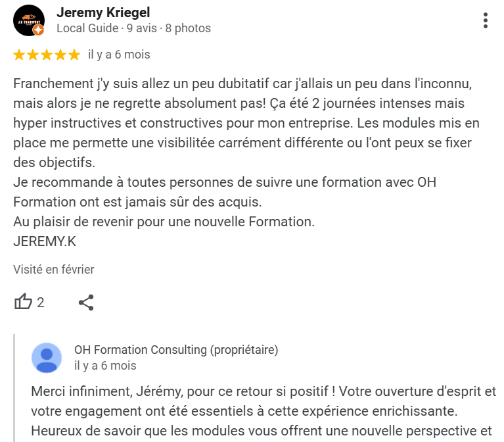Click the 'Visité en février' label
Image resolution: width=504 pixels, height=442 pixels.
(54, 270)
